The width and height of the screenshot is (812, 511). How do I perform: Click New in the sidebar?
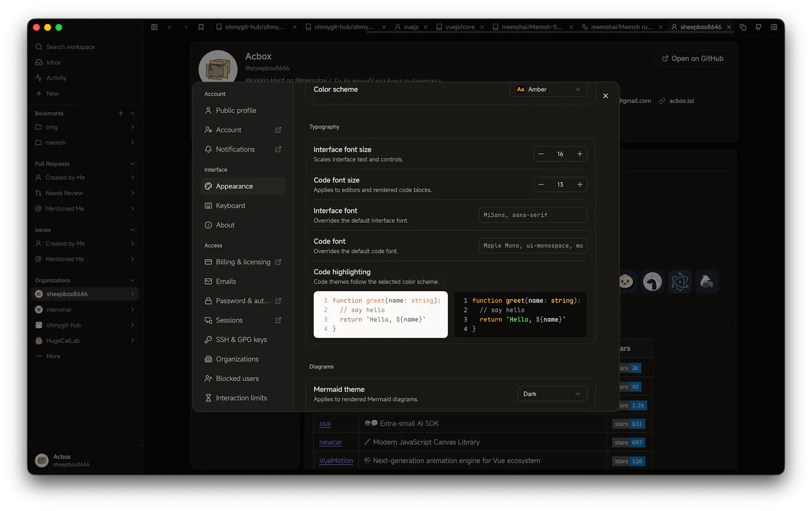(x=85, y=94)
